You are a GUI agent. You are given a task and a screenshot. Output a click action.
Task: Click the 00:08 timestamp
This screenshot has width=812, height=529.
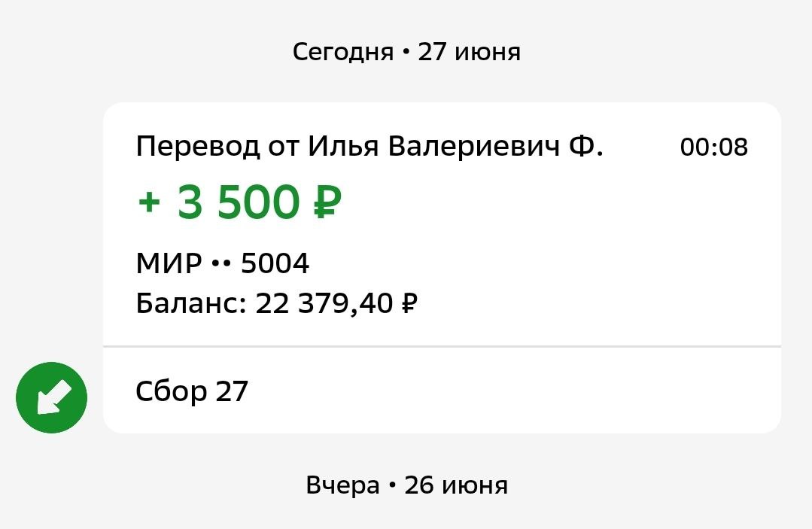pyautogui.click(x=713, y=147)
